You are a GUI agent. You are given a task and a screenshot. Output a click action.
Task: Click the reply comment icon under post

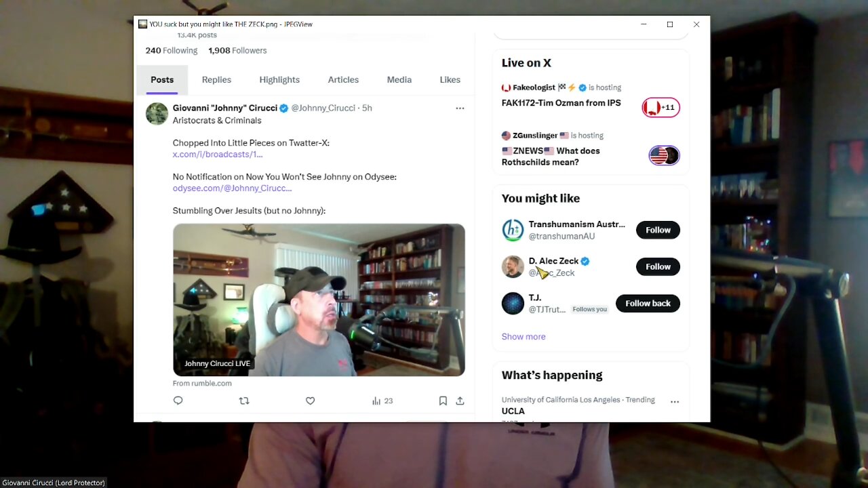point(178,401)
